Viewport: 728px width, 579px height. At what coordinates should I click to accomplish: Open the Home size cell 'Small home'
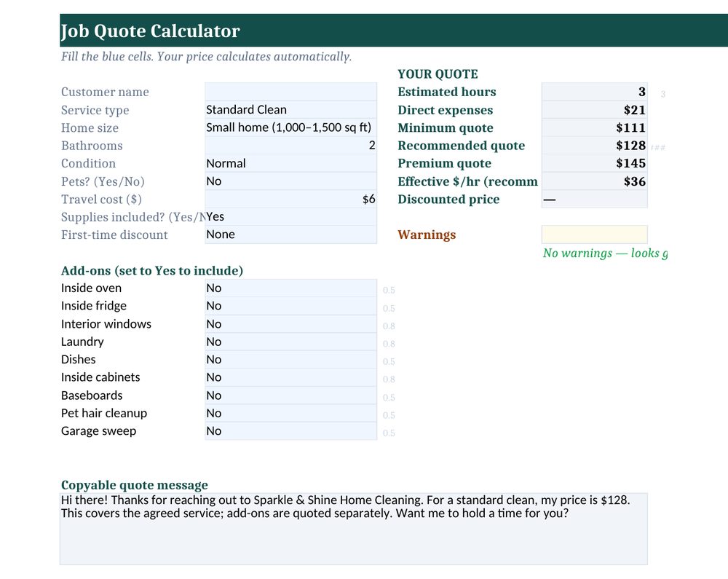[x=290, y=127]
